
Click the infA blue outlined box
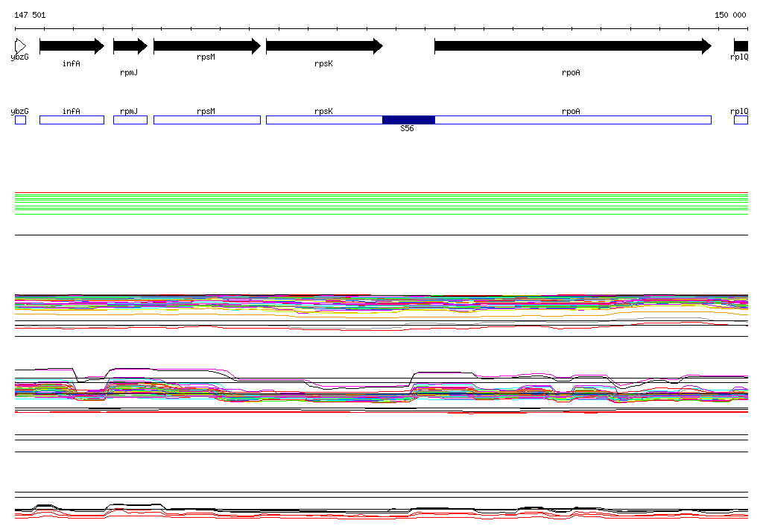coord(72,120)
